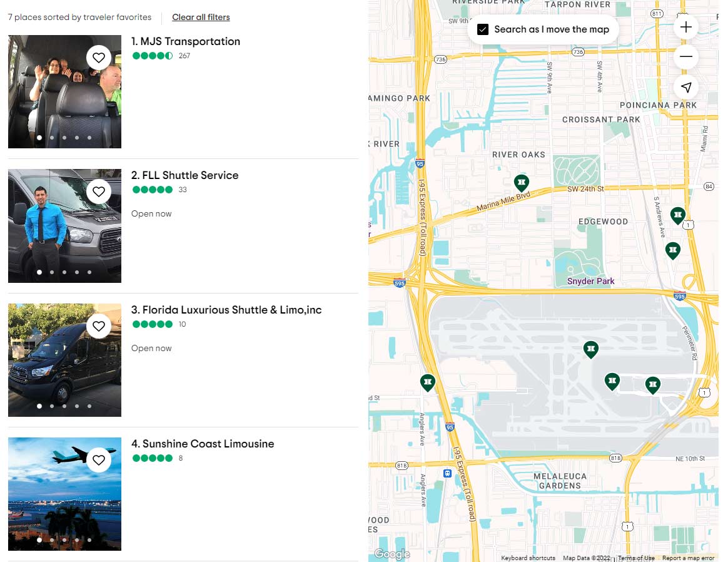Open 2. FLL Shuttle Service listing
The width and height of the screenshot is (728, 562).
coord(185,175)
